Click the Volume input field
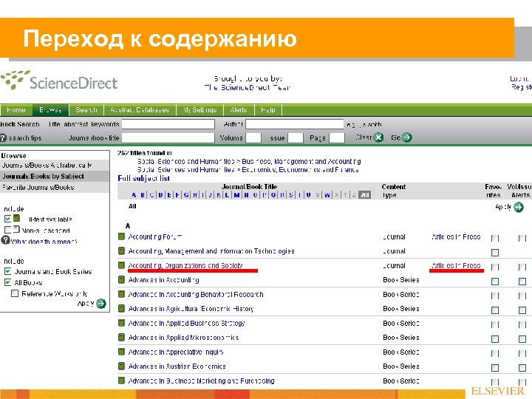Viewport: 532px width, 399px height. [x=253, y=137]
